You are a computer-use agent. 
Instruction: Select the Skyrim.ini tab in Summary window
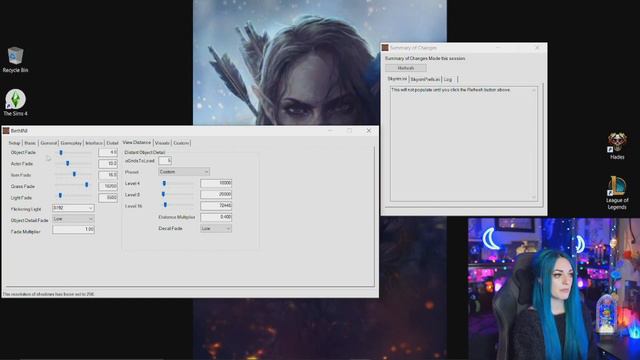[x=397, y=78]
